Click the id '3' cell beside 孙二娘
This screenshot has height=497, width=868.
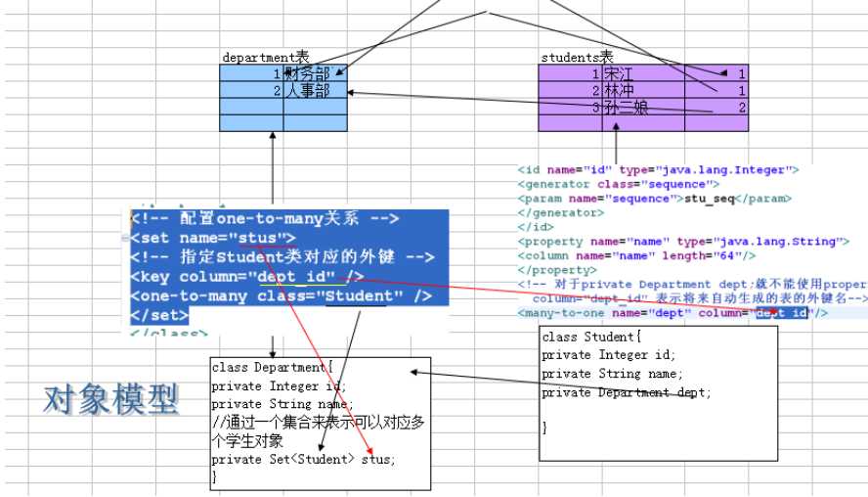[570, 107]
